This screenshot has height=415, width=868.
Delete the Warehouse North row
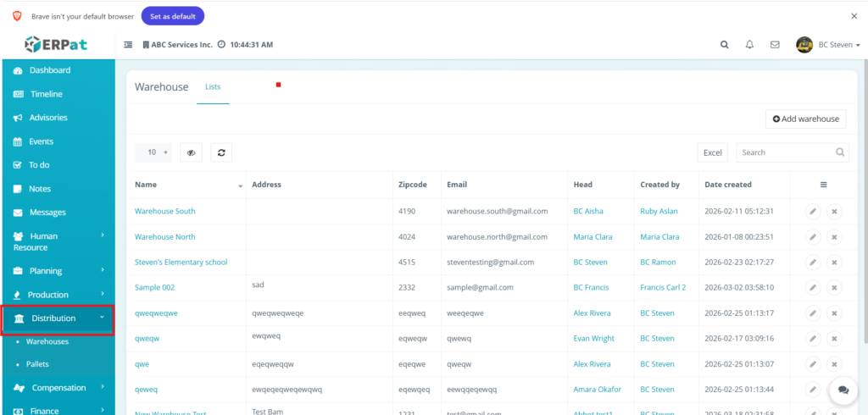click(834, 237)
